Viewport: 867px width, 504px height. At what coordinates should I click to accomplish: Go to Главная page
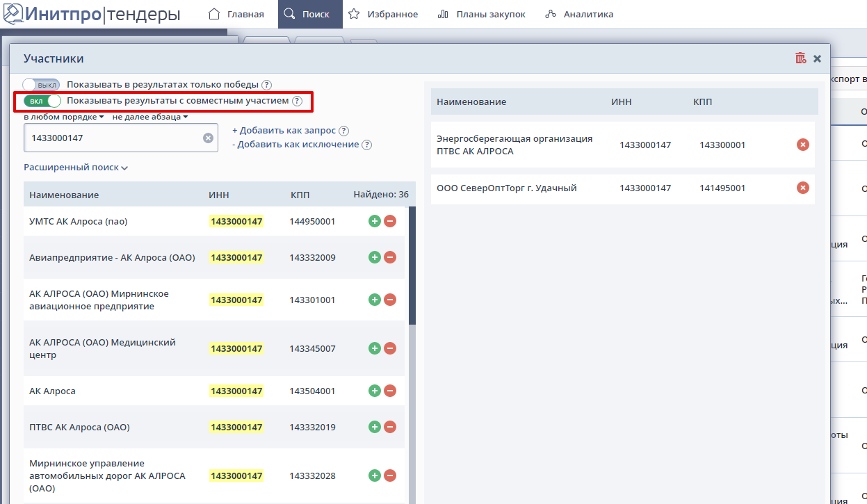coord(236,14)
